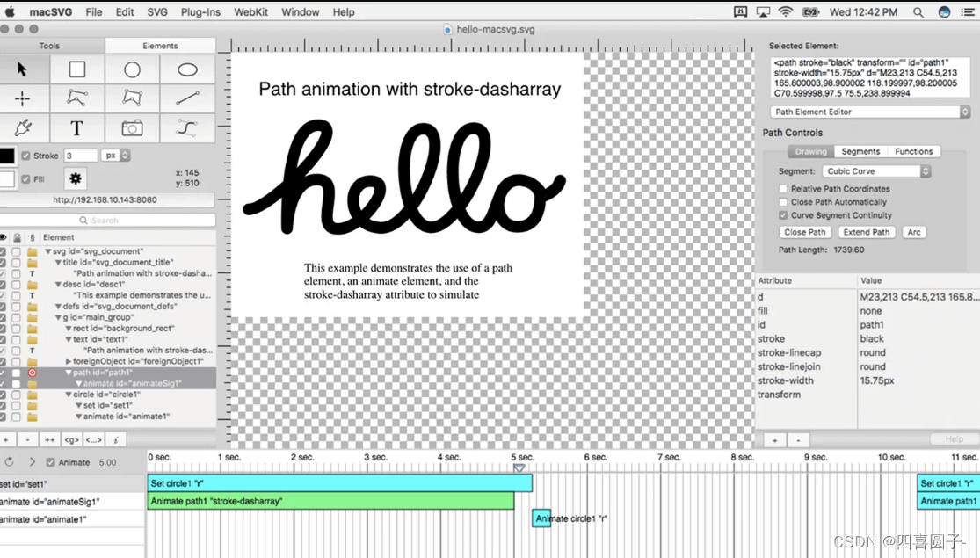Open Notification Center list icon
The width and height of the screenshot is (980, 558).
pos(968,12)
